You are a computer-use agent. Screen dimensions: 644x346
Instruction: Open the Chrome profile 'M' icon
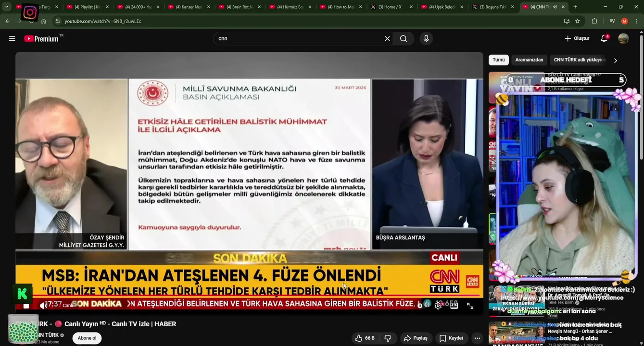624,21
